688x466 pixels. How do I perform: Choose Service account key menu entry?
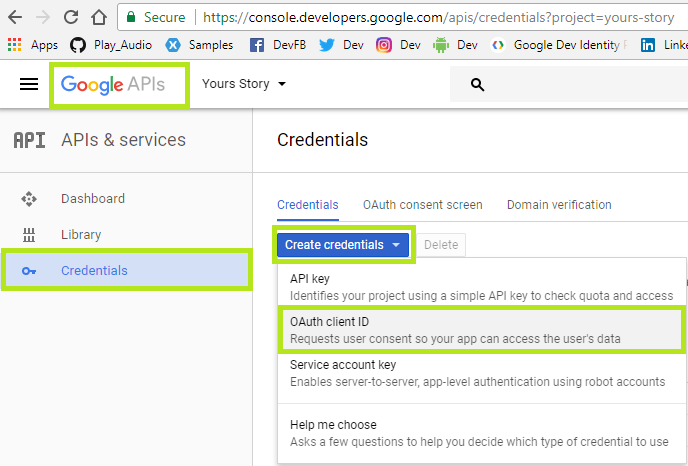pyautogui.click(x=482, y=373)
